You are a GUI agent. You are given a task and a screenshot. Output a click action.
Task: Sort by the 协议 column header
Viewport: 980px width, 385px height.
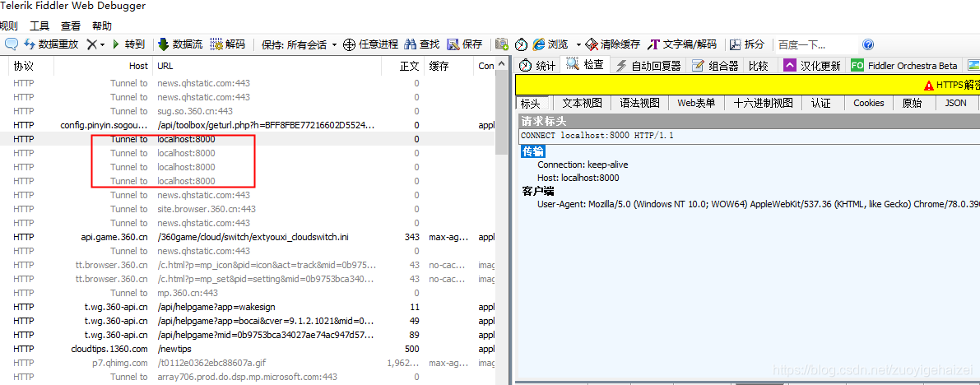[30, 66]
